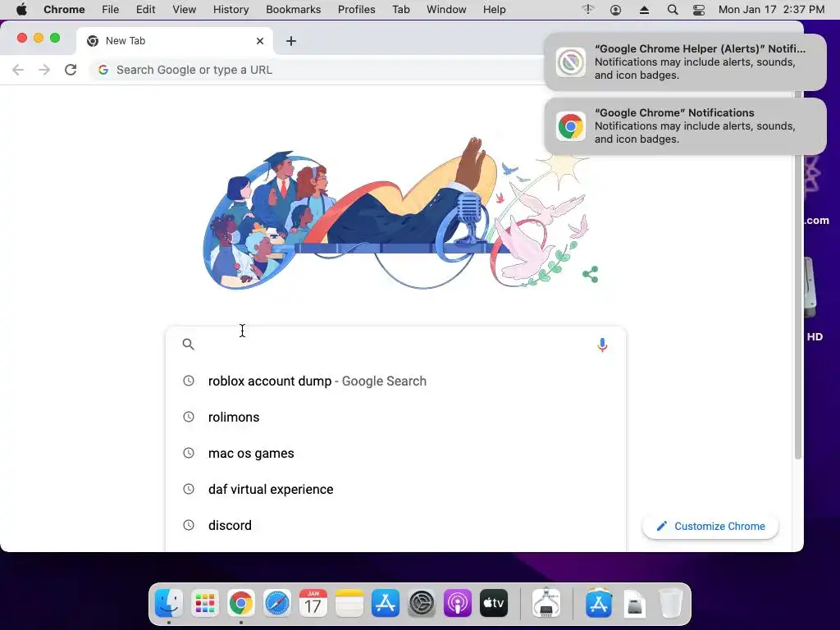Select suggestion roblox account dump
The width and height of the screenshot is (840, 630).
coord(395,381)
